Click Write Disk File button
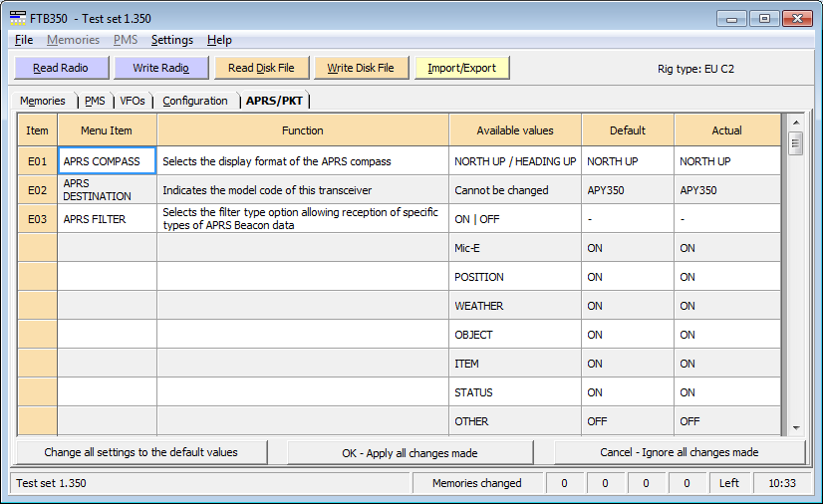This screenshot has width=823, height=504. point(361,68)
